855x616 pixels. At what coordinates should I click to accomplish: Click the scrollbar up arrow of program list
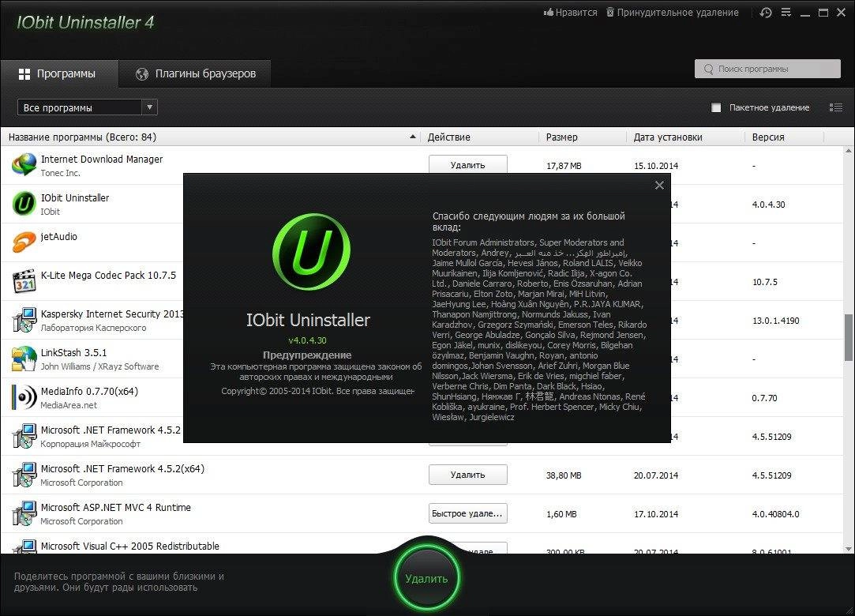tap(849, 151)
